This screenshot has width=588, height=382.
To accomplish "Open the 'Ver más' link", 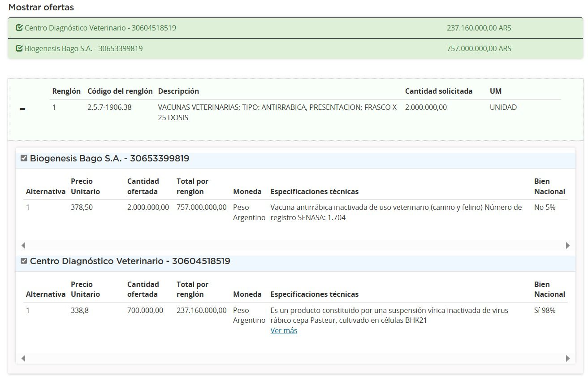I will [284, 331].
